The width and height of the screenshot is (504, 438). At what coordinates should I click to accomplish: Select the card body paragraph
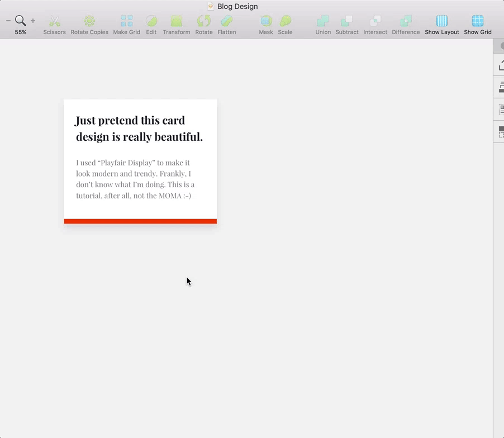click(135, 179)
